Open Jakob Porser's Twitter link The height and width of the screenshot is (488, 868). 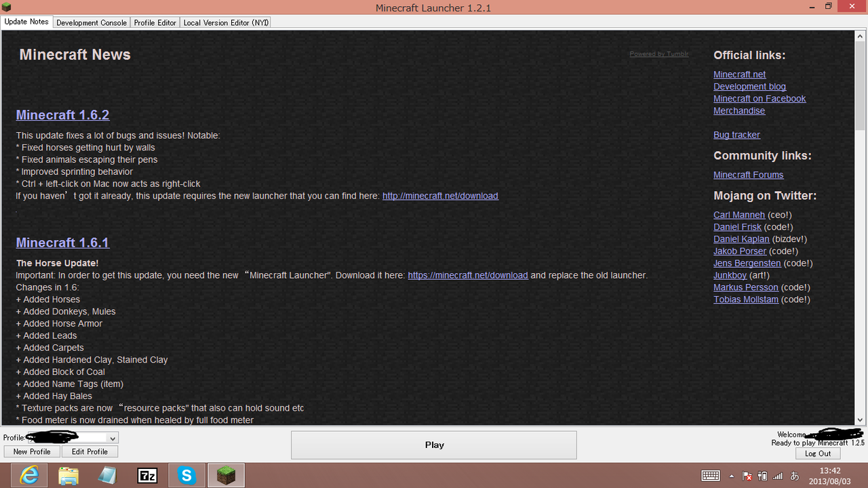point(740,251)
